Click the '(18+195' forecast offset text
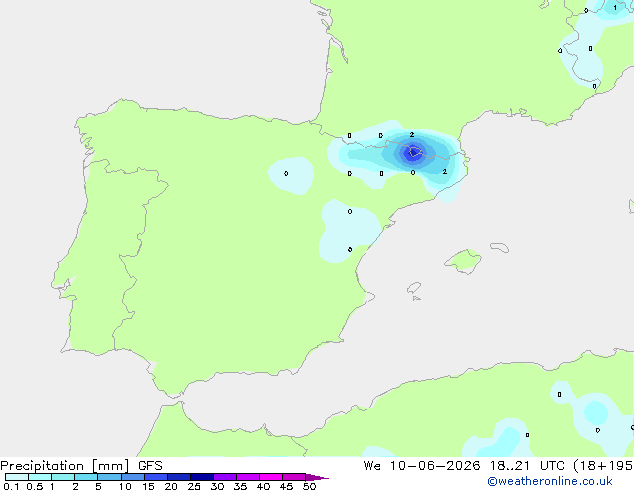Image resolution: width=634 pixels, height=490 pixels. point(603,466)
